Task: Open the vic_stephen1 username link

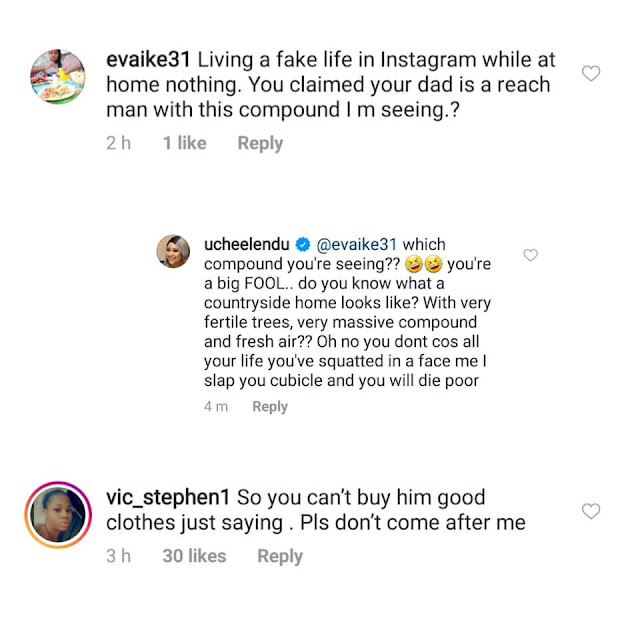Action: pyautogui.click(x=168, y=498)
